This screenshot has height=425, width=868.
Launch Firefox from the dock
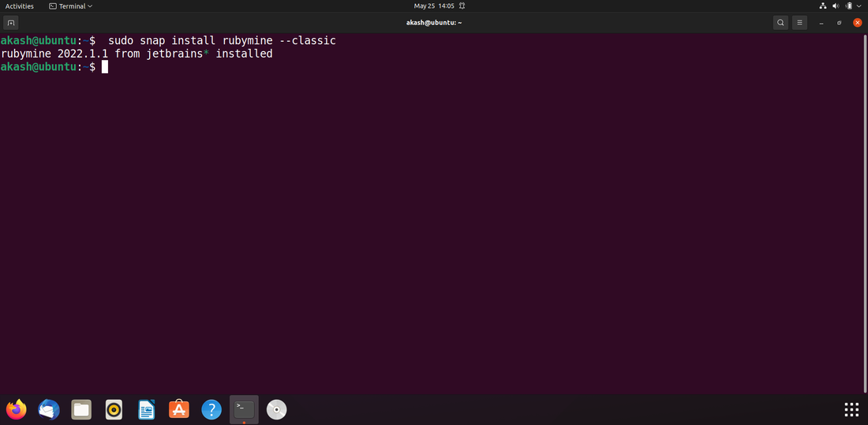pos(17,409)
